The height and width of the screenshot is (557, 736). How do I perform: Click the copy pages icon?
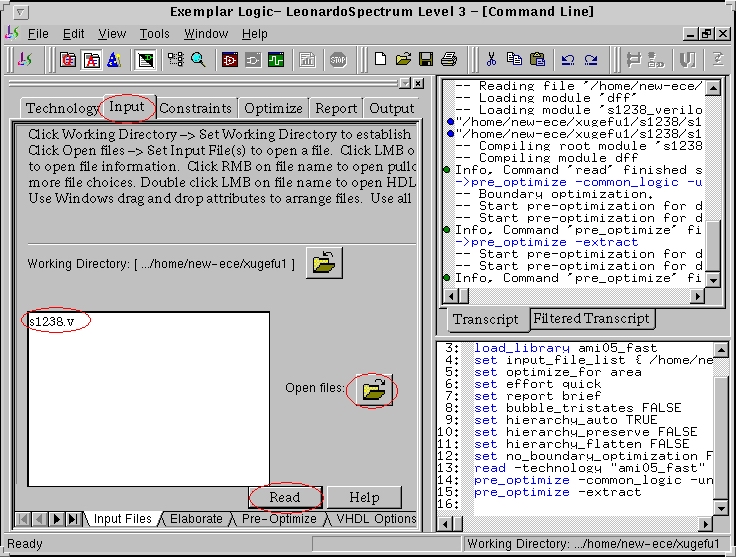(514, 59)
